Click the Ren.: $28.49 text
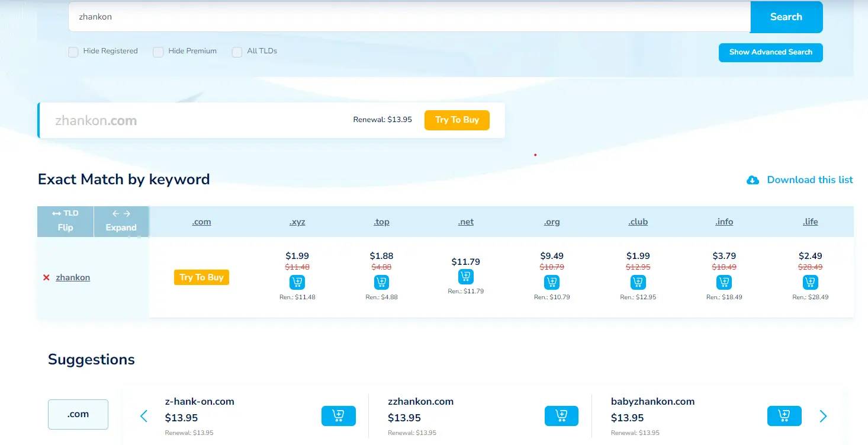Image resolution: width=868 pixels, height=445 pixels. (x=810, y=297)
